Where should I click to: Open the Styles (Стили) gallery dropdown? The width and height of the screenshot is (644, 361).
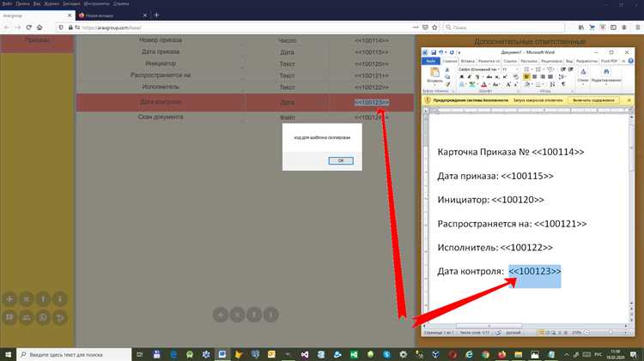[583, 76]
